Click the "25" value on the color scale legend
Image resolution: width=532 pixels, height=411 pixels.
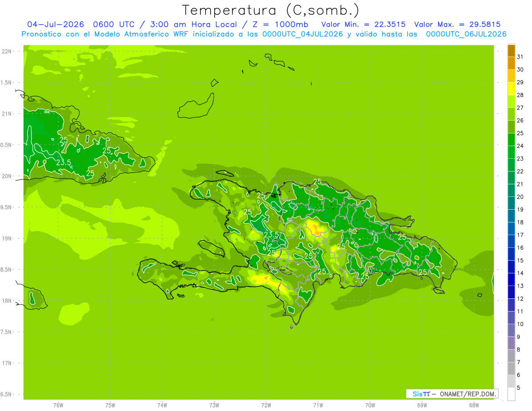pos(520,133)
